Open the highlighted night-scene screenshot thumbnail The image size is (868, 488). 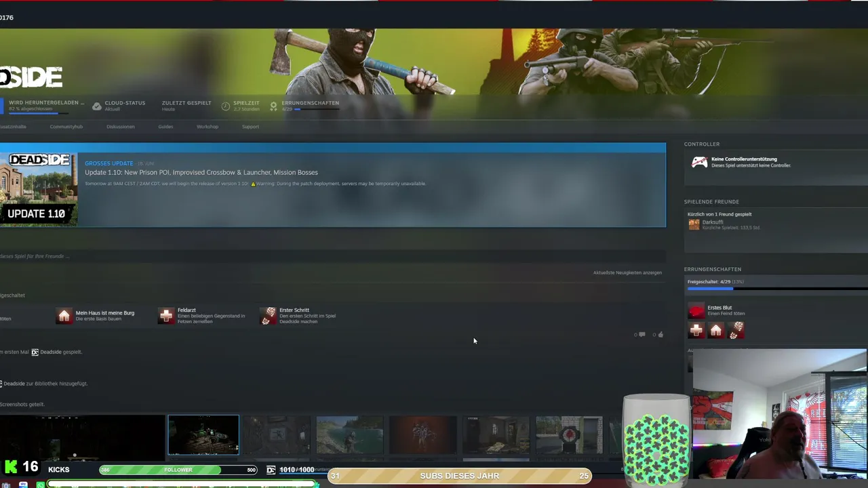[203, 434]
